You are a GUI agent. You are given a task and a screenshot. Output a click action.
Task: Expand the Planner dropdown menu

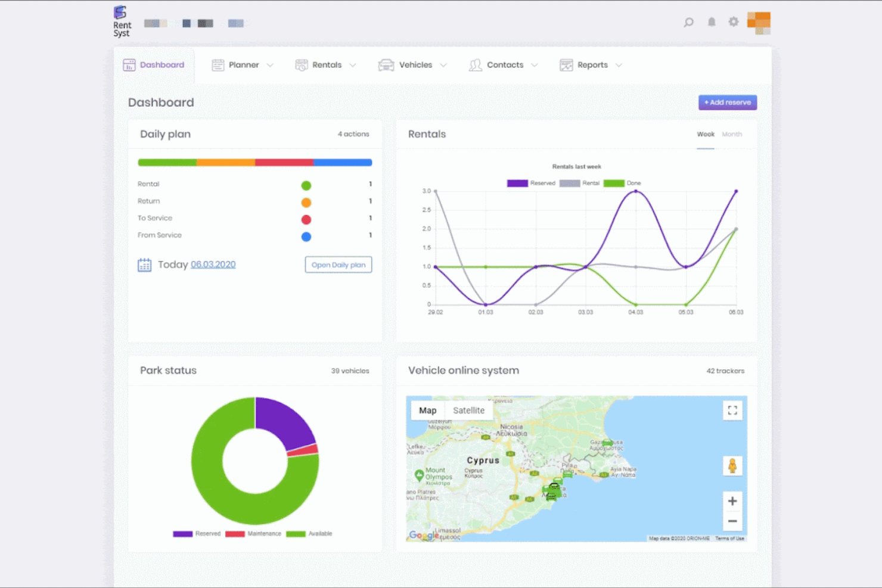[271, 65]
